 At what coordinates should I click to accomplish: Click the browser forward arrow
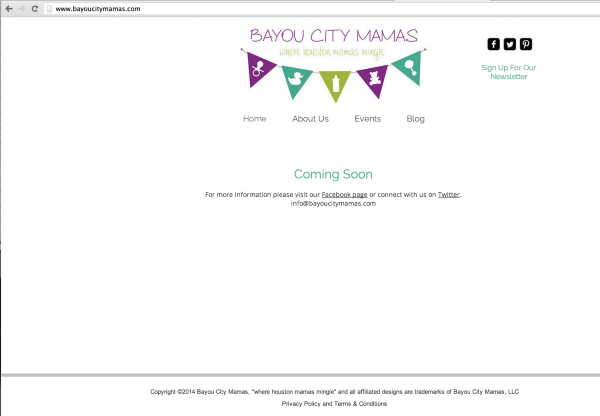pyautogui.click(x=21, y=8)
